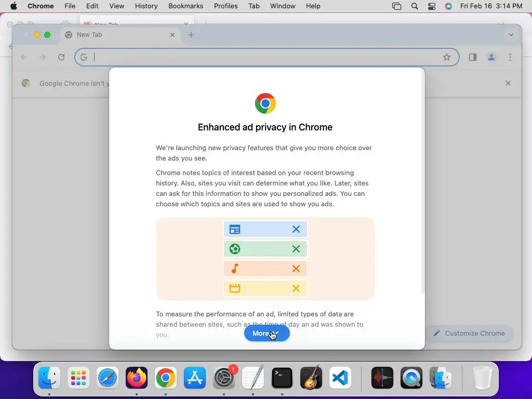532x399 pixels.
Task: Open the Profiles menu
Action: pos(225,6)
